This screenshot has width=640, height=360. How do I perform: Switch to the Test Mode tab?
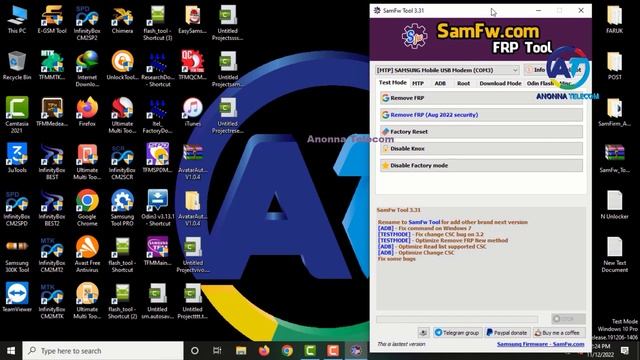click(x=392, y=82)
